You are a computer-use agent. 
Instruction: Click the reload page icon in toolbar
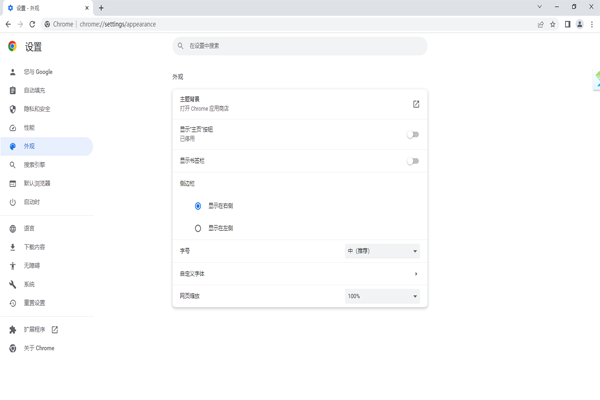(32, 24)
